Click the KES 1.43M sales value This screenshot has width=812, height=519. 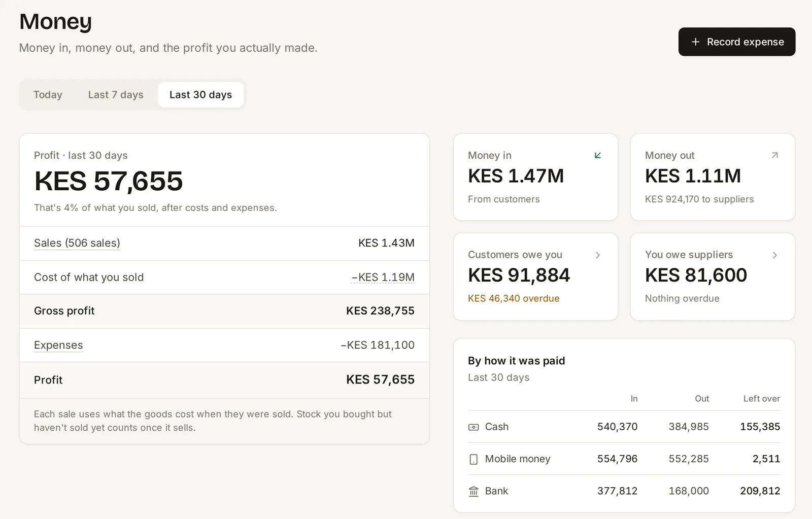386,243
